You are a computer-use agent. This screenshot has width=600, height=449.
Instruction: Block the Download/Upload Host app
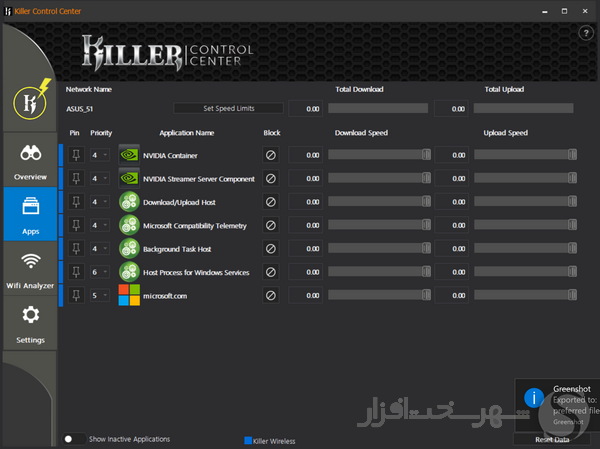271,202
